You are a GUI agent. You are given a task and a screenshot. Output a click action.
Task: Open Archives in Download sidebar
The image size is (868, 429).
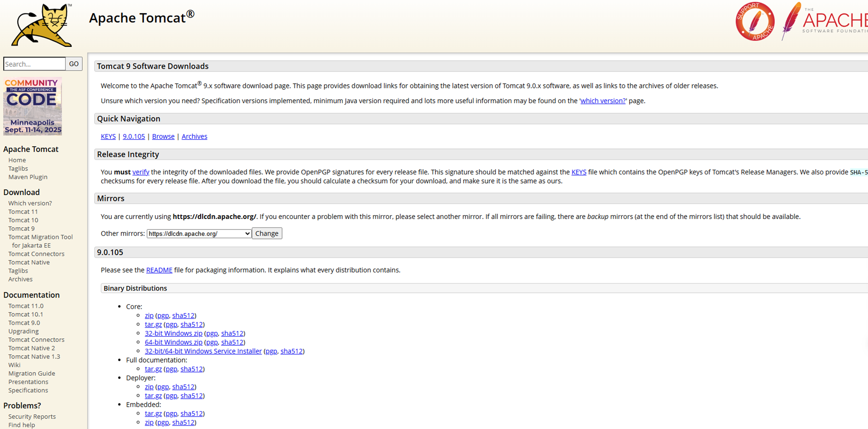pyautogui.click(x=20, y=279)
